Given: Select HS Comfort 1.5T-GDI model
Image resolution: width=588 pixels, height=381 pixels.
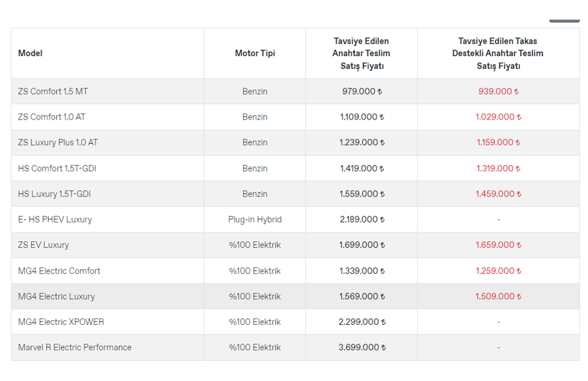Looking at the screenshot, I should (57, 168).
